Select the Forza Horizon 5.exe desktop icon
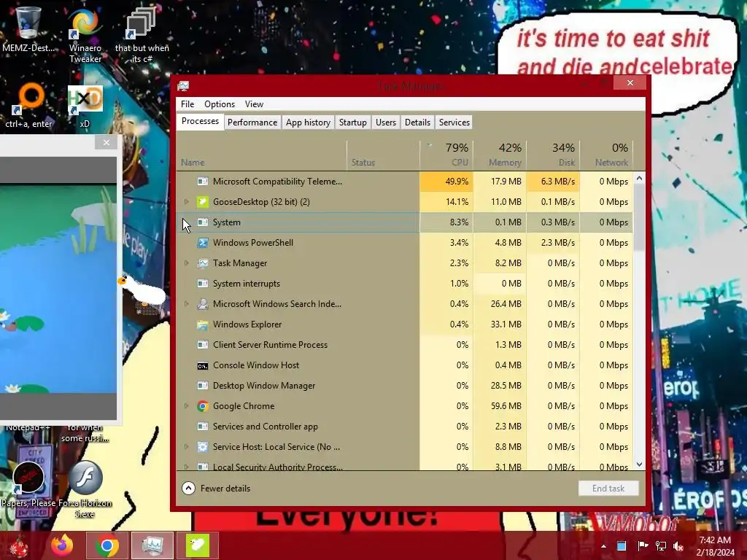The height and width of the screenshot is (560, 747). [85, 489]
